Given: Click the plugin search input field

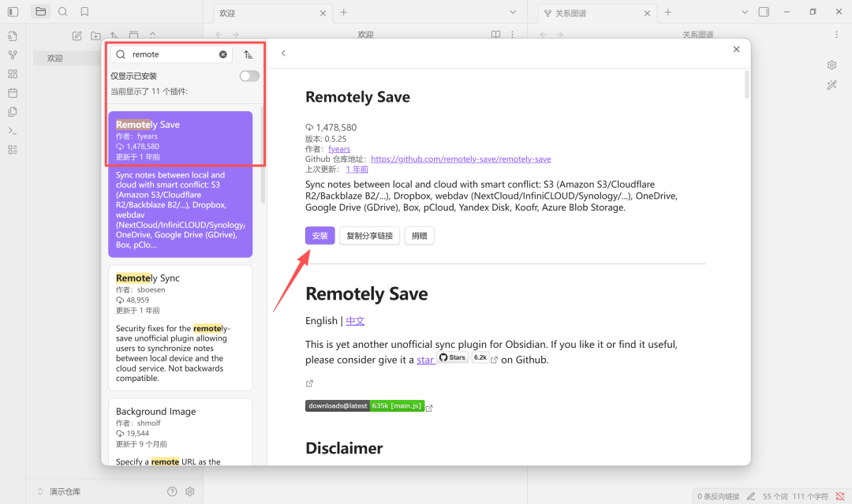Looking at the screenshot, I should tap(172, 54).
